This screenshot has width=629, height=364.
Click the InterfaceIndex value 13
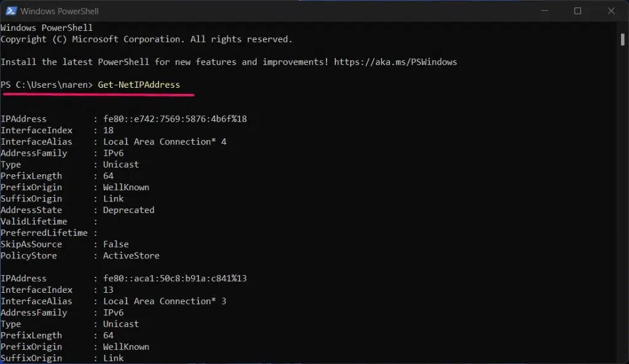pyautogui.click(x=108, y=290)
